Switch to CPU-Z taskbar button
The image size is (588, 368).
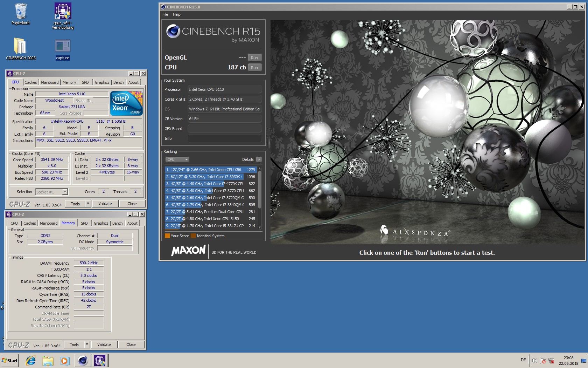[x=100, y=361]
